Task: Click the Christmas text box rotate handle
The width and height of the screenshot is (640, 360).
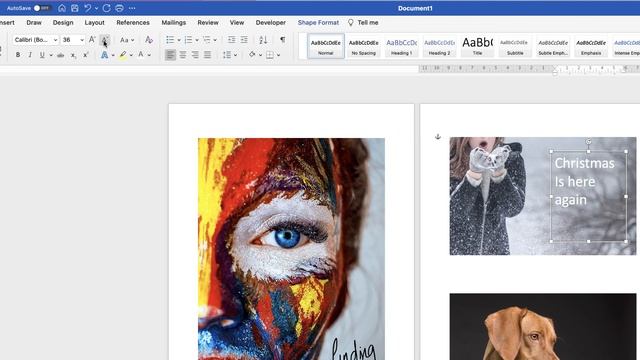Action: tap(588, 142)
